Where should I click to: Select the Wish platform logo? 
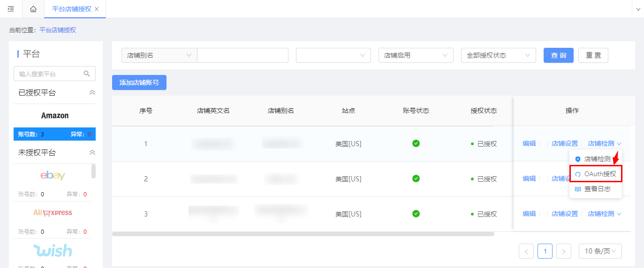53,250
